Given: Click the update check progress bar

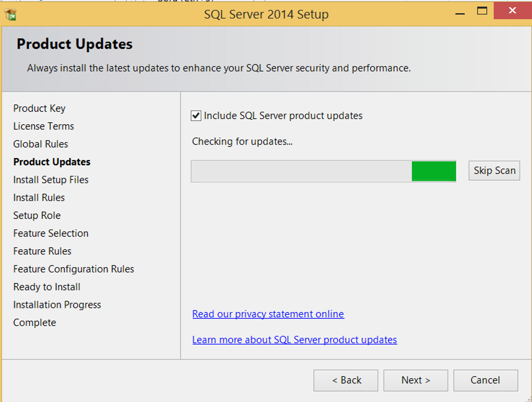Looking at the screenshot, I should (x=323, y=171).
